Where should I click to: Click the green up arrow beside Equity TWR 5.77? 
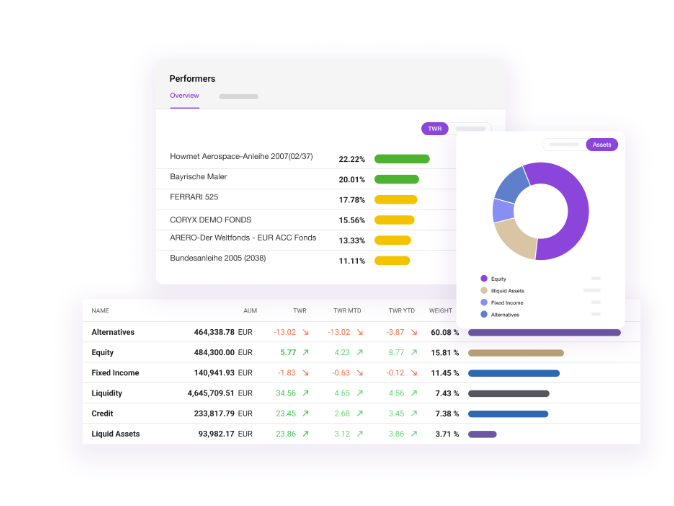tap(306, 352)
